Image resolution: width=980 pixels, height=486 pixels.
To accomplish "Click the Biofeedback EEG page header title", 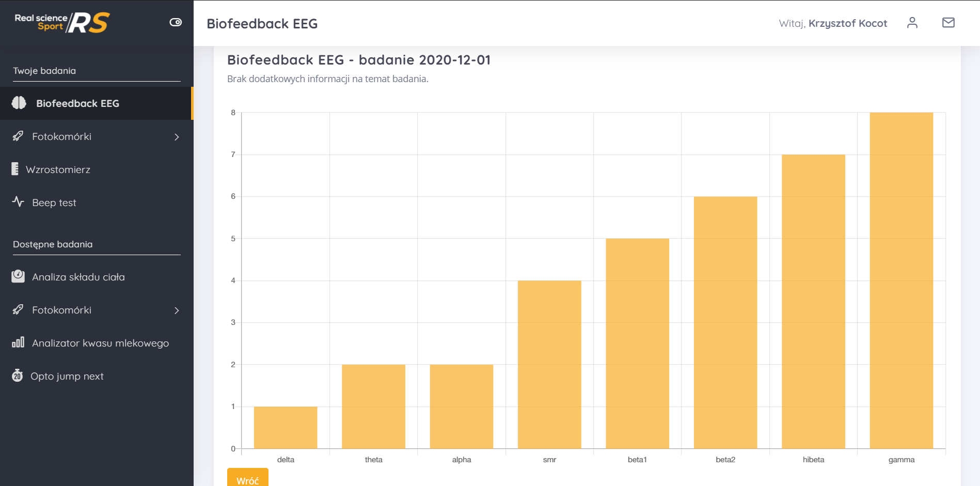I will tap(262, 24).
